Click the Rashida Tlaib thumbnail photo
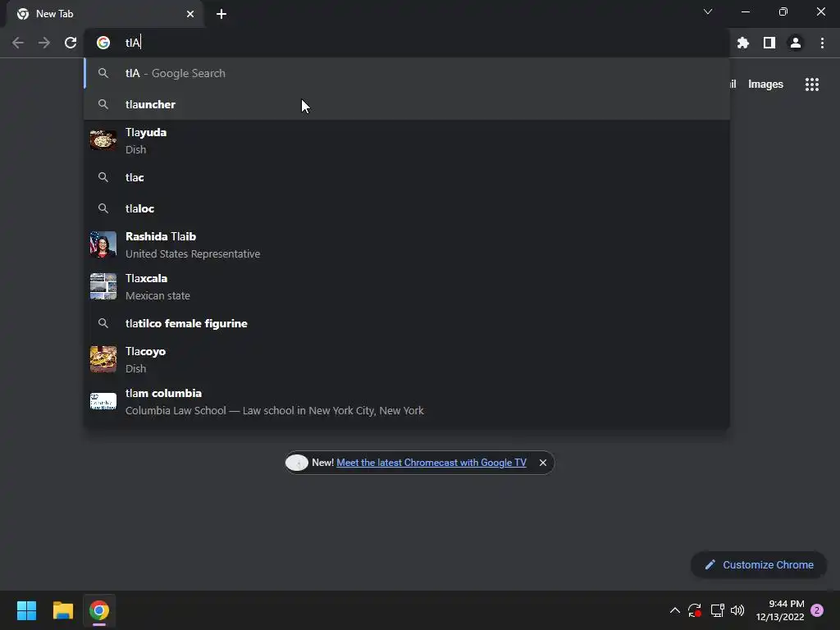This screenshot has width=840, height=630. click(x=103, y=244)
